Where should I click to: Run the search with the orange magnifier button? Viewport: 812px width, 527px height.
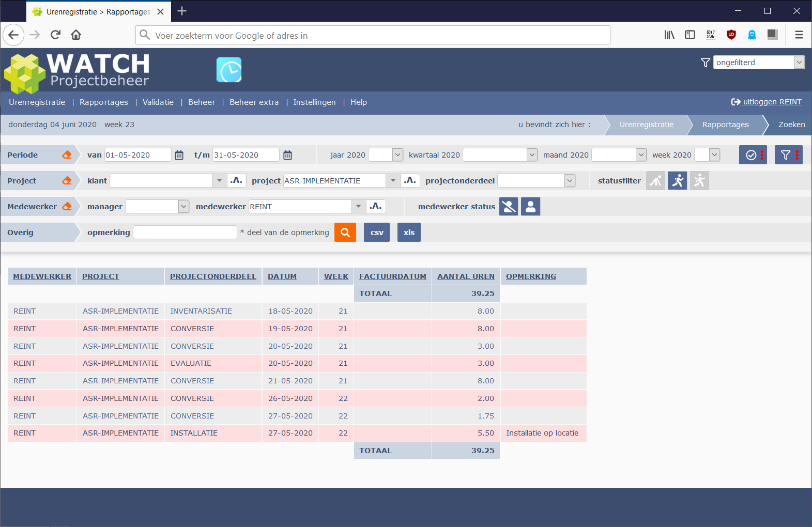(x=345, y=233)
